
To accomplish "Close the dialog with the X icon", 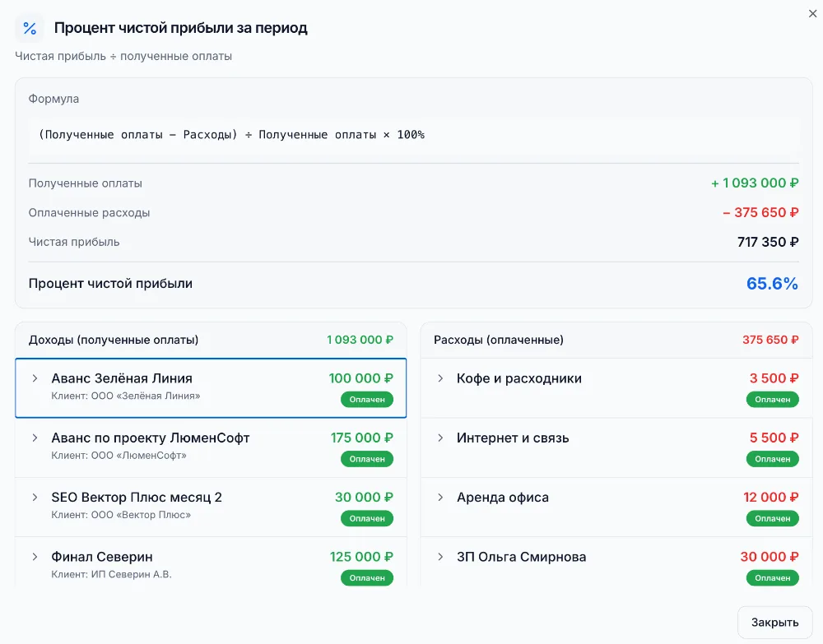I will (812, 14).
